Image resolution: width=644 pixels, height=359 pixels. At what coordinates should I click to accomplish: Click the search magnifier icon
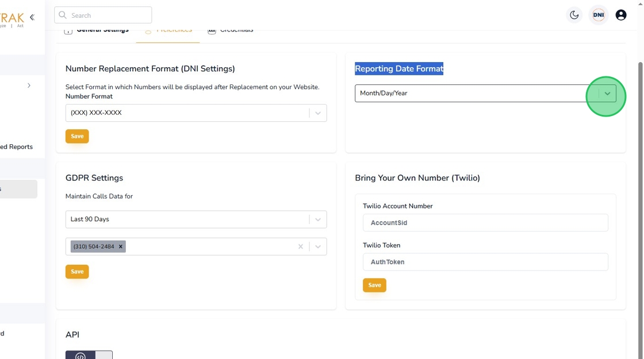[x=63, y=15]
